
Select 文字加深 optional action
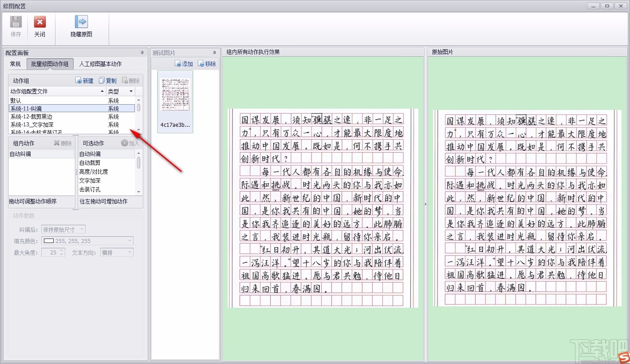point(107,180)
